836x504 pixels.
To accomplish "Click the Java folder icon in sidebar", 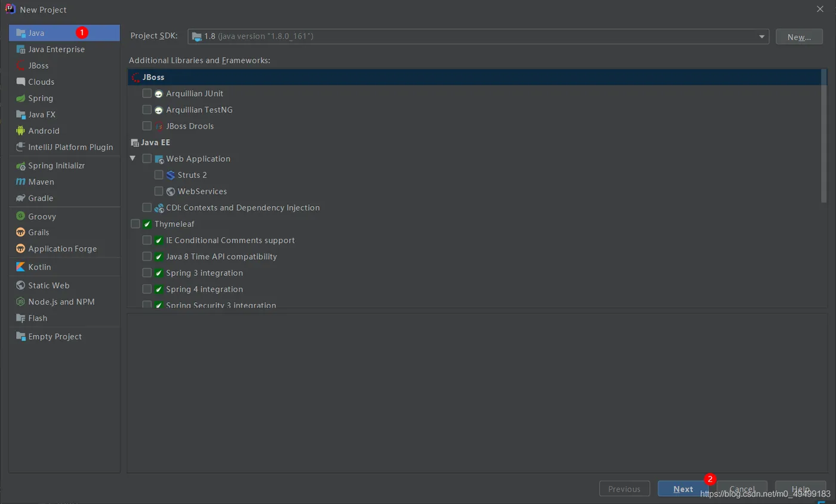I will point(21,33).
